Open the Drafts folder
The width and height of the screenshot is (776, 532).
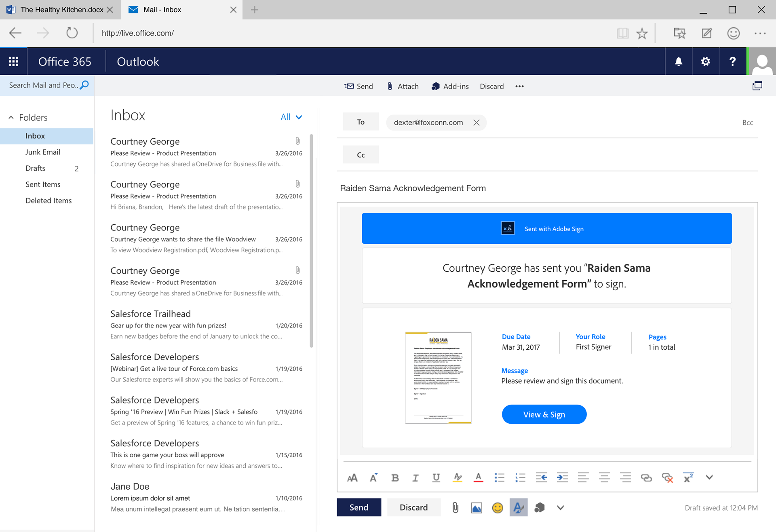tap(36, 168)
